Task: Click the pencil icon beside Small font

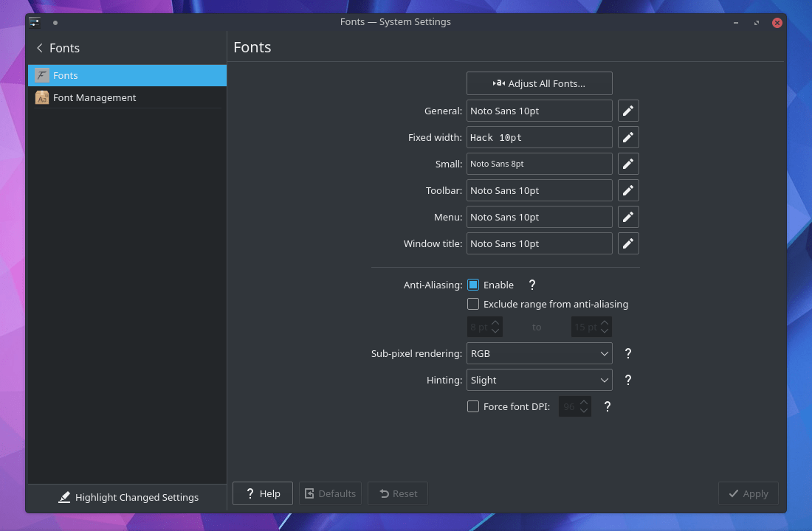Action: [x=627, y=164]
